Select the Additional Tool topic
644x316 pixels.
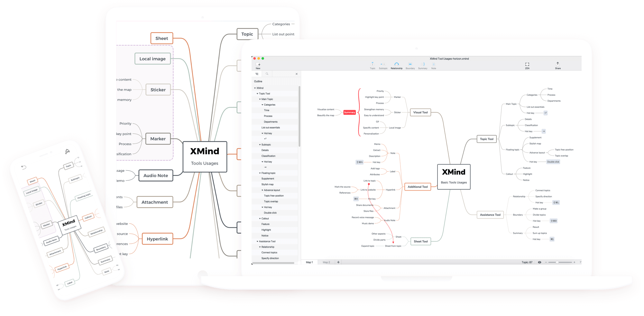coord(418,187)
